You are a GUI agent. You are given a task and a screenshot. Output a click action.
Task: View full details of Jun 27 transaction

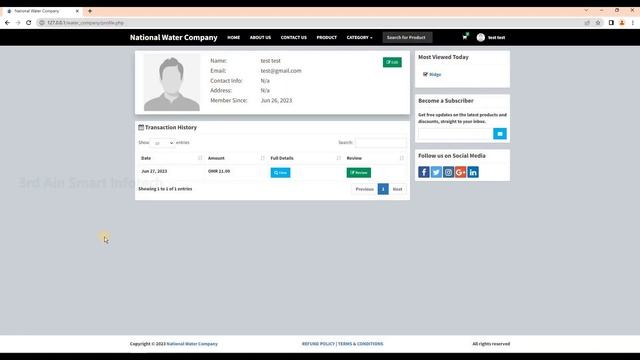pyautogui.click(x=280, y=173)
